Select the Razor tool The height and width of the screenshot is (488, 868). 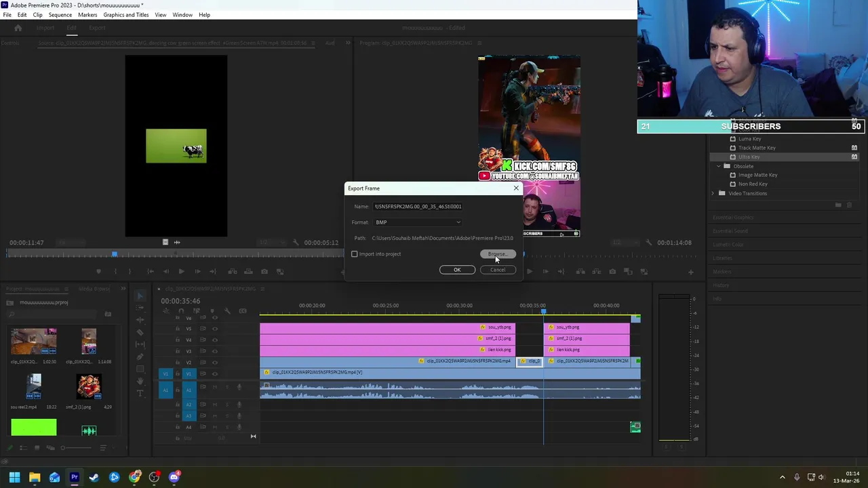coord(140,332)
